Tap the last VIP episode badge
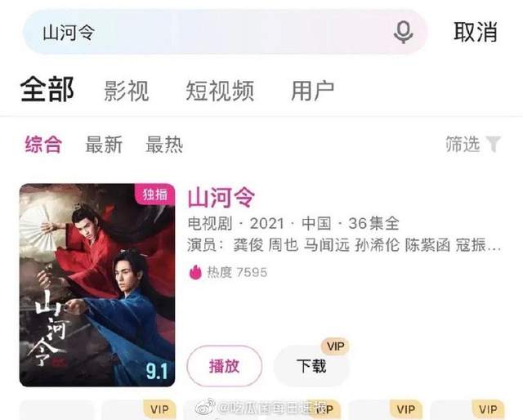The width and height of the screenshot is (523, 420). (488, 409)
